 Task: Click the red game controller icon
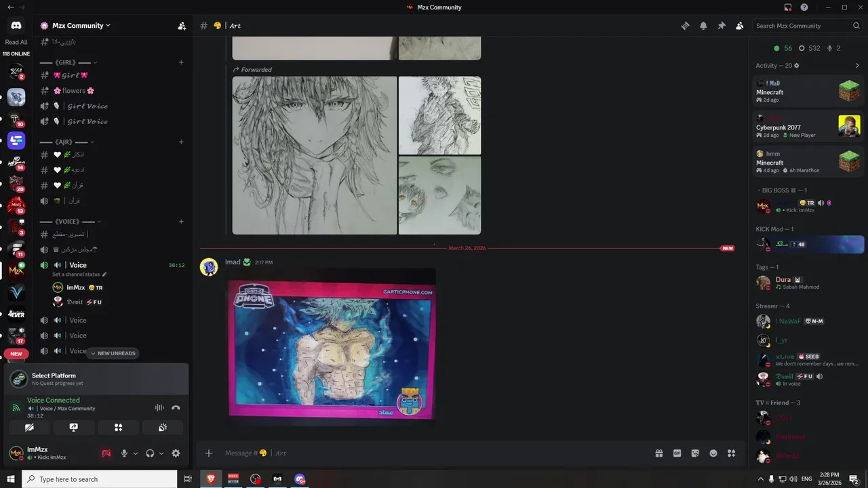click(x=106, y=453)
